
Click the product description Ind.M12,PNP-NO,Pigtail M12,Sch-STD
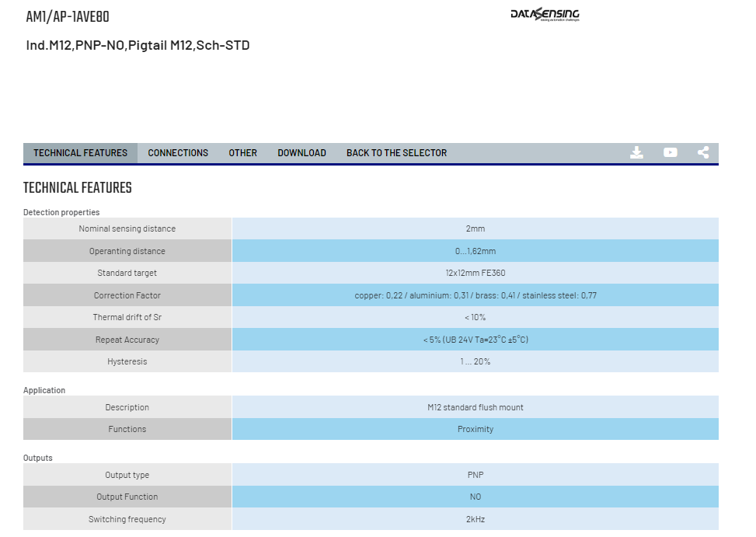coord(138,45)
